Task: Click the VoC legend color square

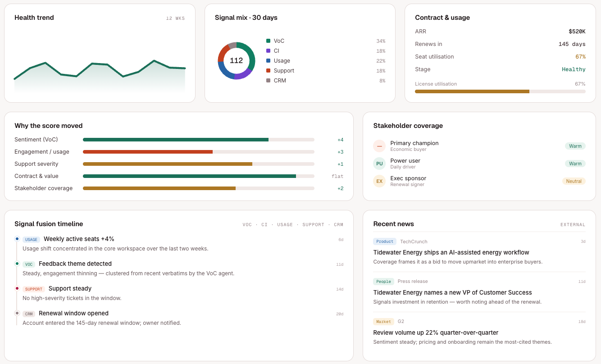Action: coord(268,41)
